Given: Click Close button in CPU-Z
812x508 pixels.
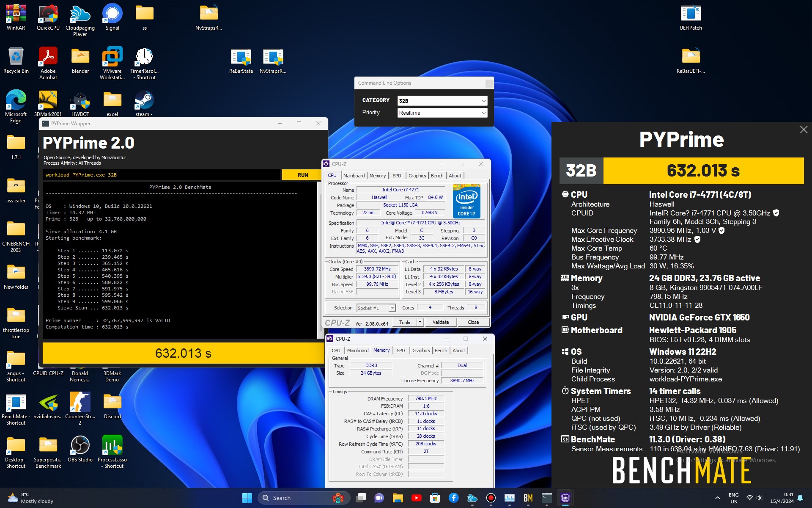Looking at the screenshot, I should (473, 322).
